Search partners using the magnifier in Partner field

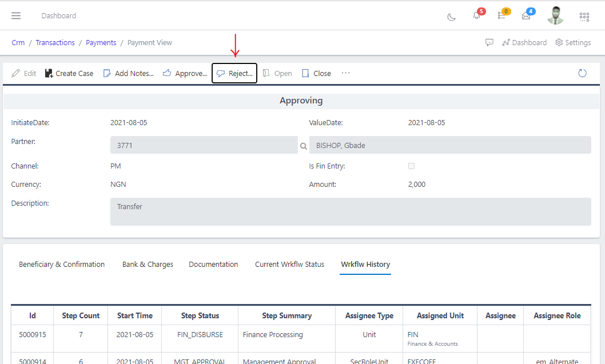tap(303, 146)
